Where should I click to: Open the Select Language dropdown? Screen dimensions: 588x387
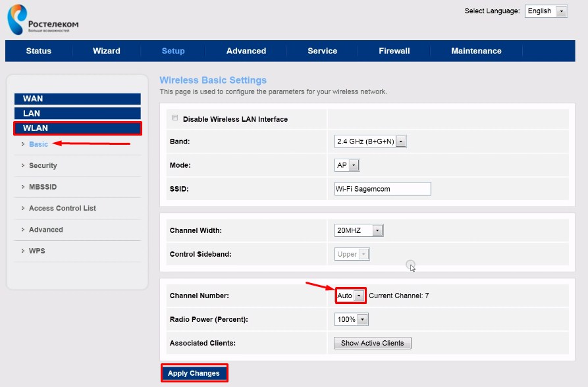546,11
